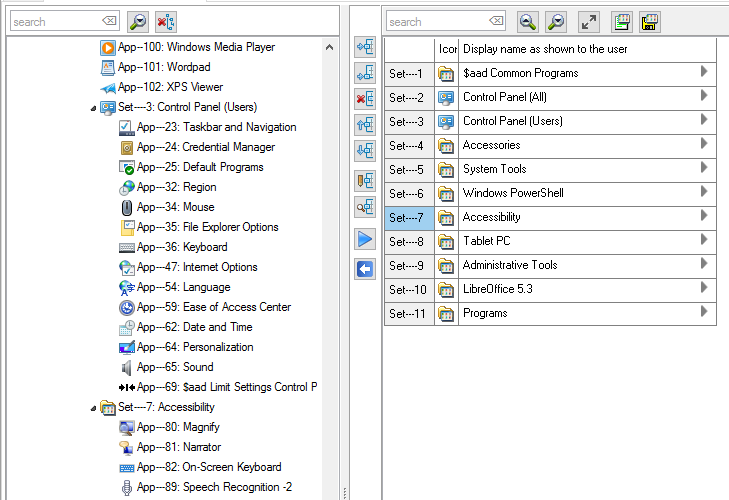729x500 pixels.
Task: Select App 81 Narrator in the tree
Action: 179,447
